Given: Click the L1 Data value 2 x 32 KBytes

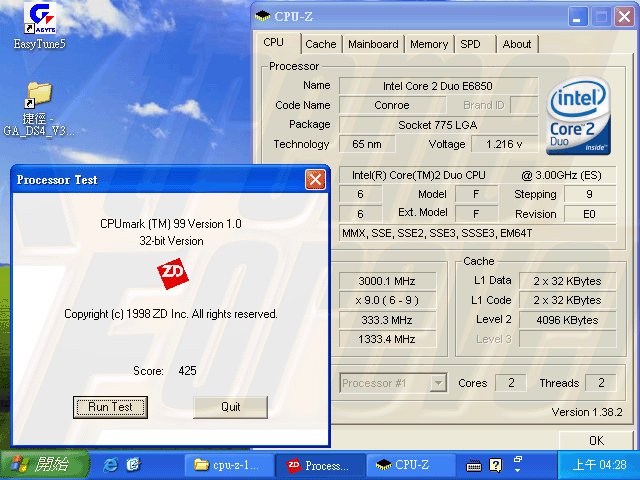Looking at the screenshot, I should click(x=567, y=281).
